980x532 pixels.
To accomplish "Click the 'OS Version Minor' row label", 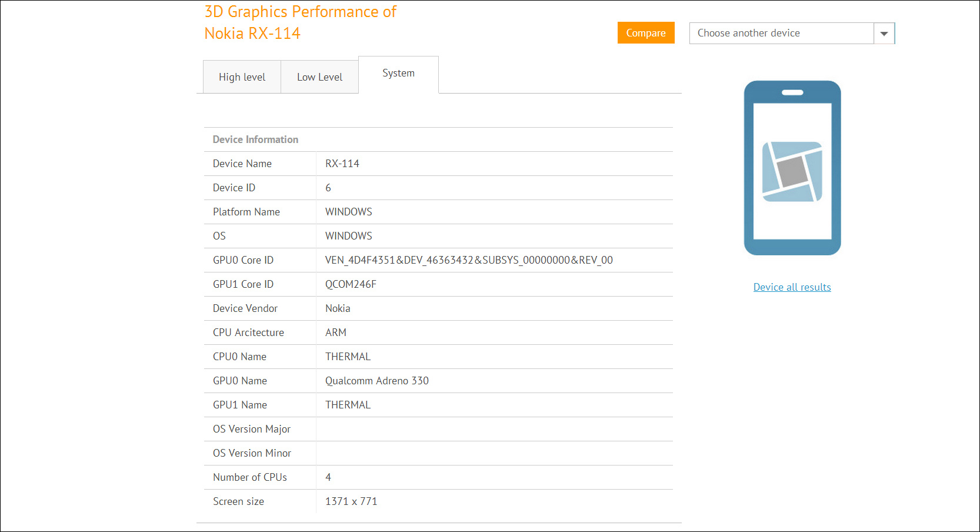I will pos(252,453).
